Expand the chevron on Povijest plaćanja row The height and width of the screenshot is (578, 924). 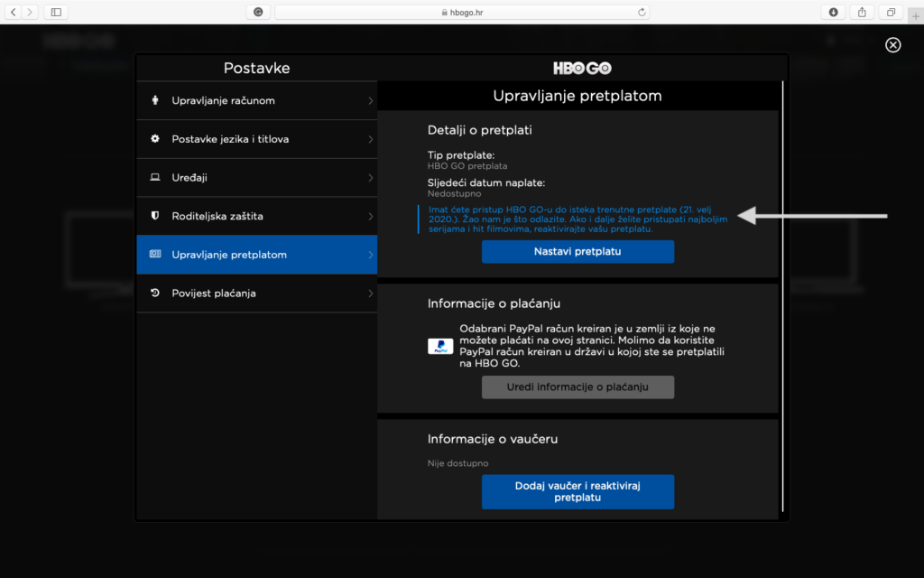[370, 294]
